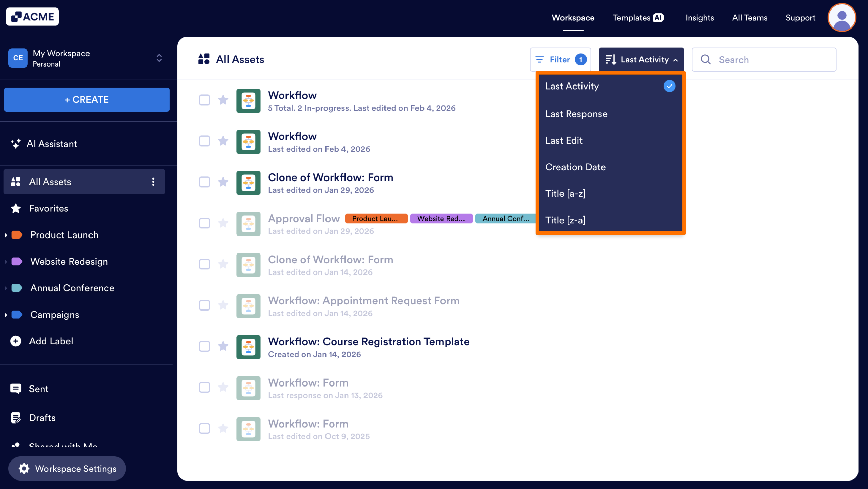Expand the Product Launch label
Image resolution: width=868 pixels, height=489 pixels.
point(5,235)
